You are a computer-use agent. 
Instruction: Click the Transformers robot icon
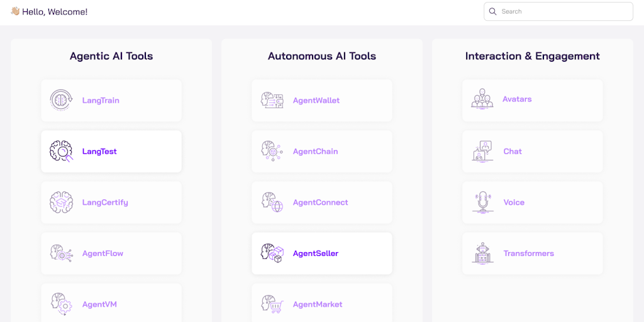click(x=482, y=253)
